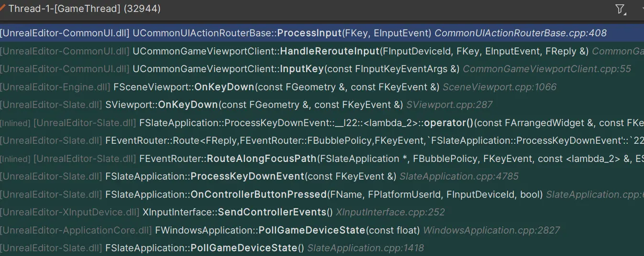
Task: Open the stack frames filter options
Action: click(621, 9)
